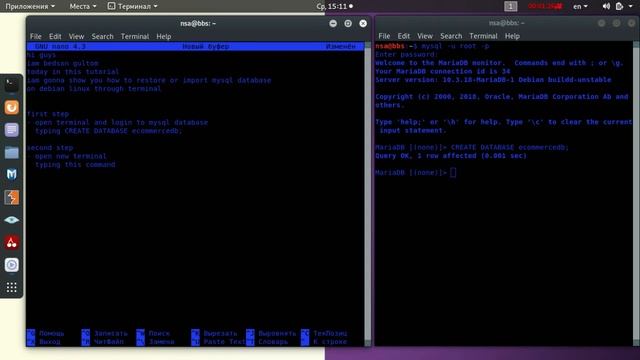Maximize the right MariaDB terminal window
Image resolution: width=640 pixels, height=360 pixels.
[x=616, y=23]
